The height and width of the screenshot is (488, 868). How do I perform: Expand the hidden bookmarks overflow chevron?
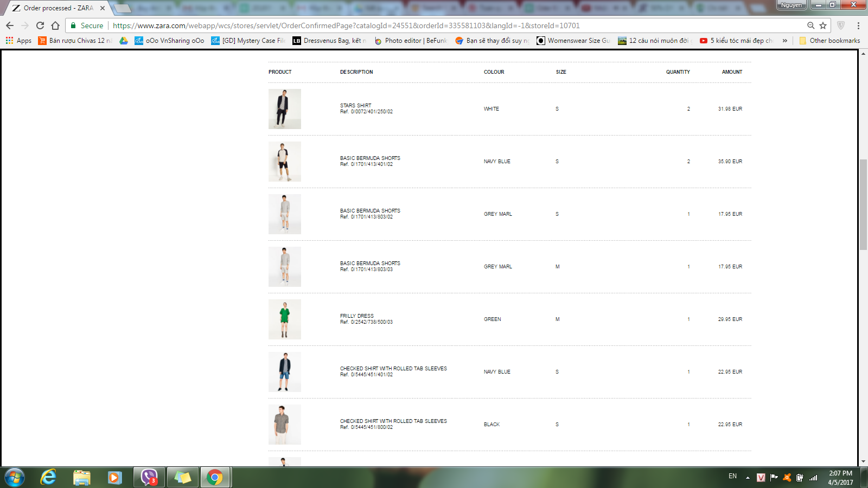(x=784, y=41)
